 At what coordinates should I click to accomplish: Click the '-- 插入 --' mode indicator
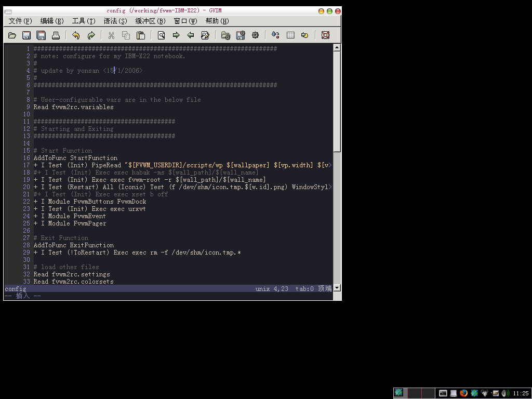(x=23, y=296)
